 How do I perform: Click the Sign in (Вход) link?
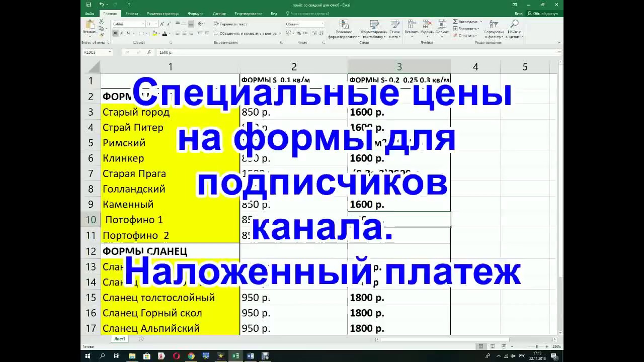tap(519, 14)
